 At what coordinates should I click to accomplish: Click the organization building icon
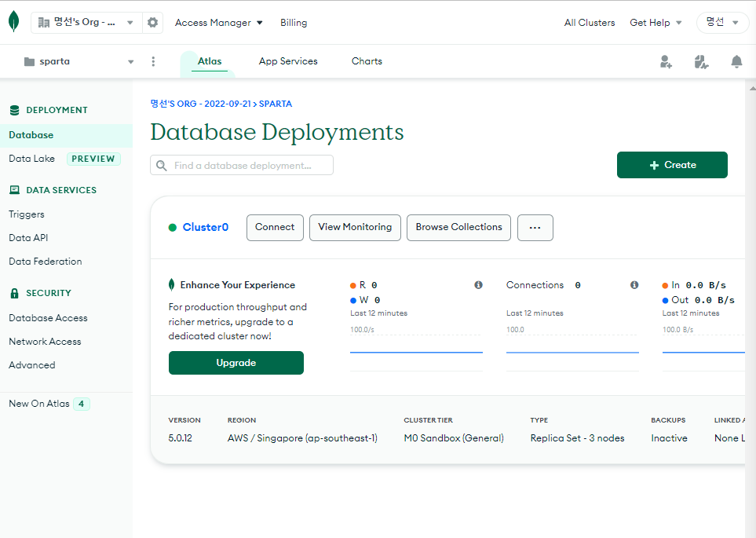click(x=44, y=23)
